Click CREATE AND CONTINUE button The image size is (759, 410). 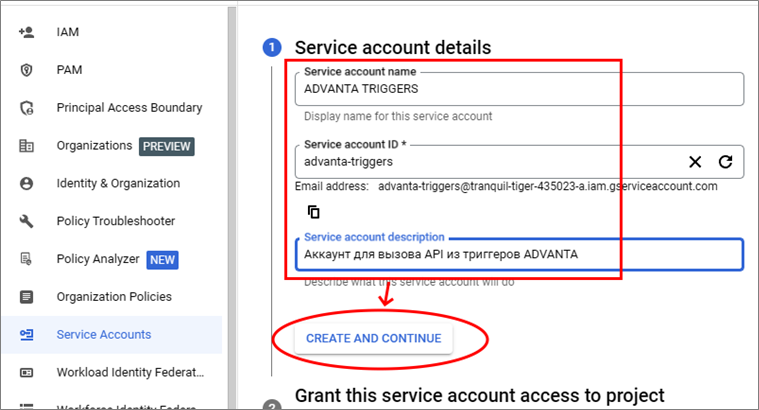pyautogui.click(x=374, y=338)
